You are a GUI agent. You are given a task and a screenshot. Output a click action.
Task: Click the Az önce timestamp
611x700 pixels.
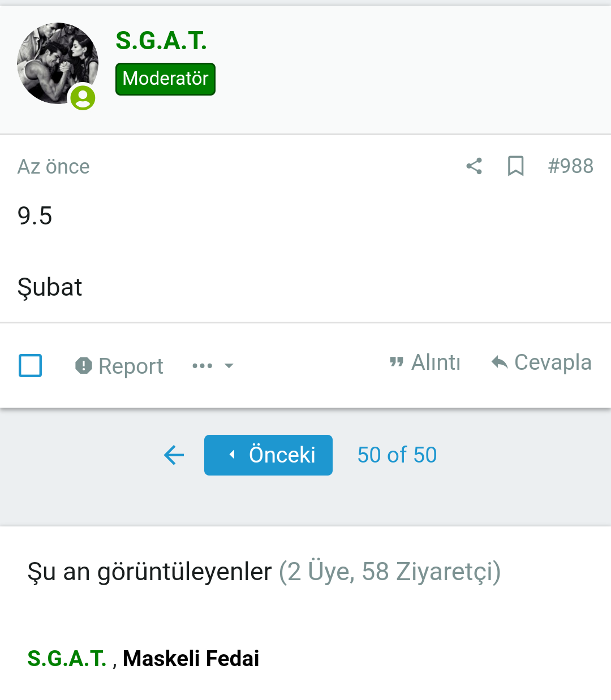[54, 167]
